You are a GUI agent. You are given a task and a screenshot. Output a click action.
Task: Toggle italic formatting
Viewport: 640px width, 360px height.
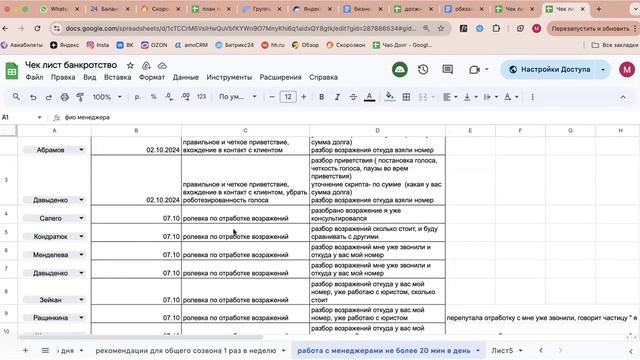click(x=337, y=97)
